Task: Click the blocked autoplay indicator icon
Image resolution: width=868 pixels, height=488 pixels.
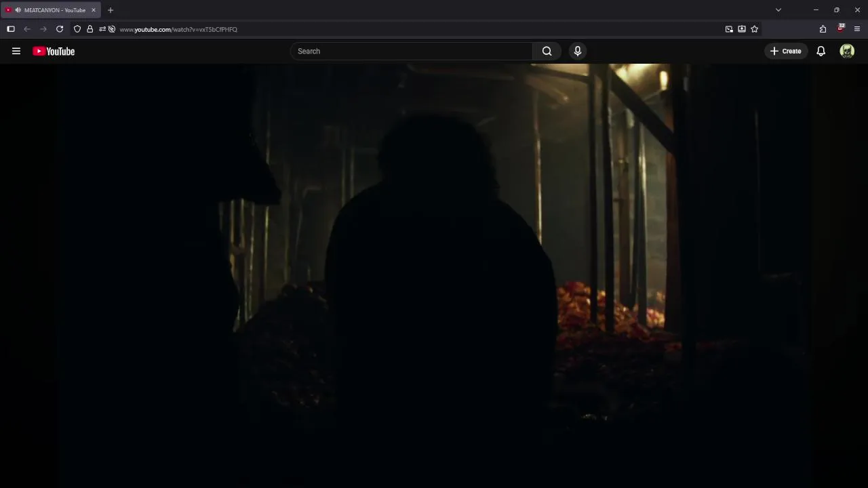Action: click(x=112, y=29)
